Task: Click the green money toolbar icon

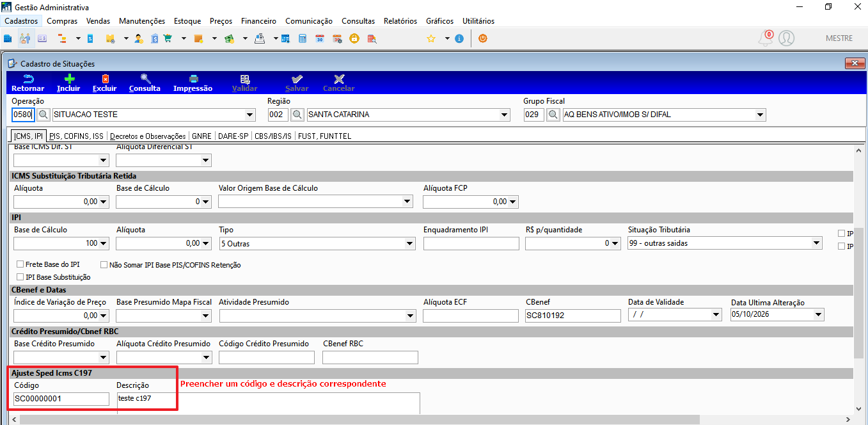Action: (x=229, y=38)
